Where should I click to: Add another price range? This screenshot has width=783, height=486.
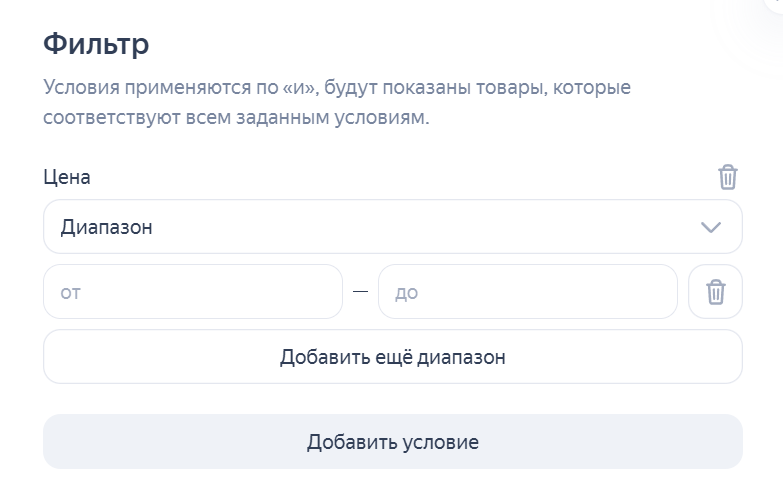(392, 357)
